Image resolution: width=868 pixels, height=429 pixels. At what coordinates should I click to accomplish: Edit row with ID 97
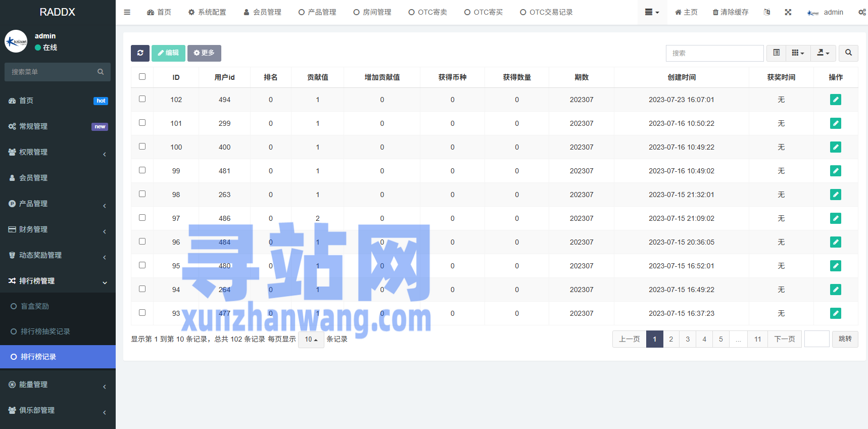836,218
